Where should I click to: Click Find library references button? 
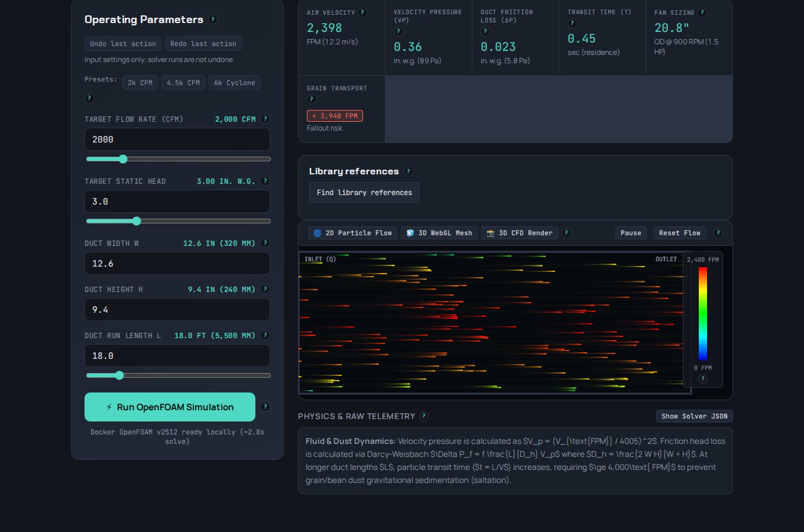[x=364, y=193]
